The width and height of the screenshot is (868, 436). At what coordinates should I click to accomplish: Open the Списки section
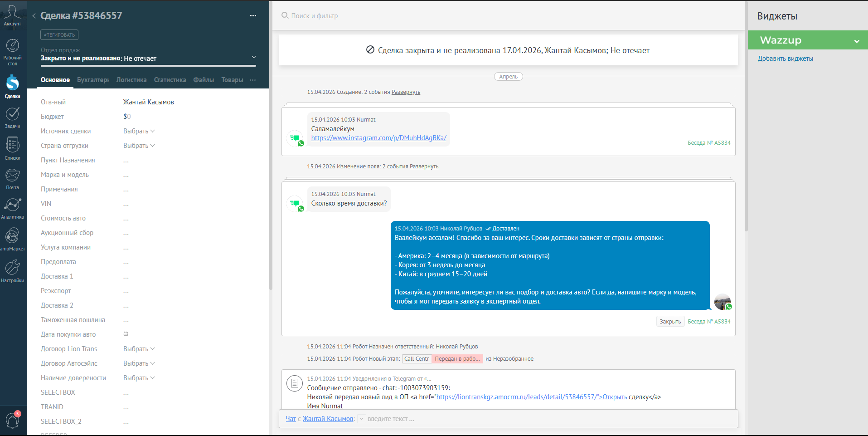(x=12, y=148)
